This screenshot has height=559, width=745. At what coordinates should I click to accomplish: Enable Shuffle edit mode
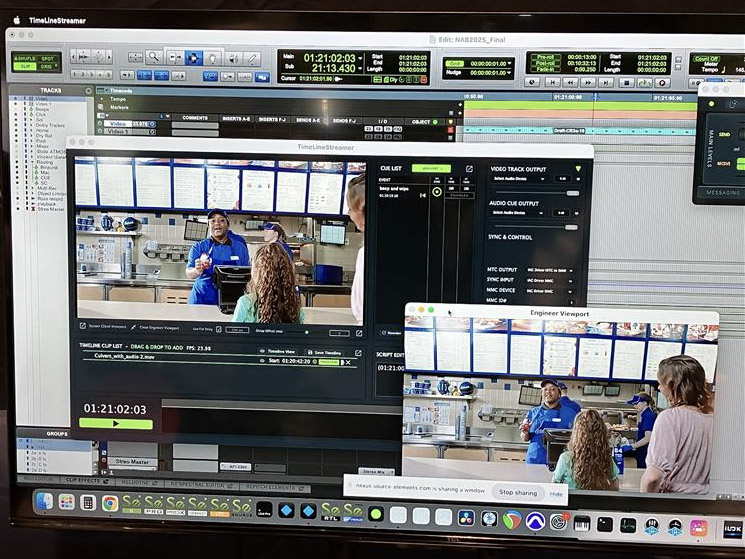(24, 58)
